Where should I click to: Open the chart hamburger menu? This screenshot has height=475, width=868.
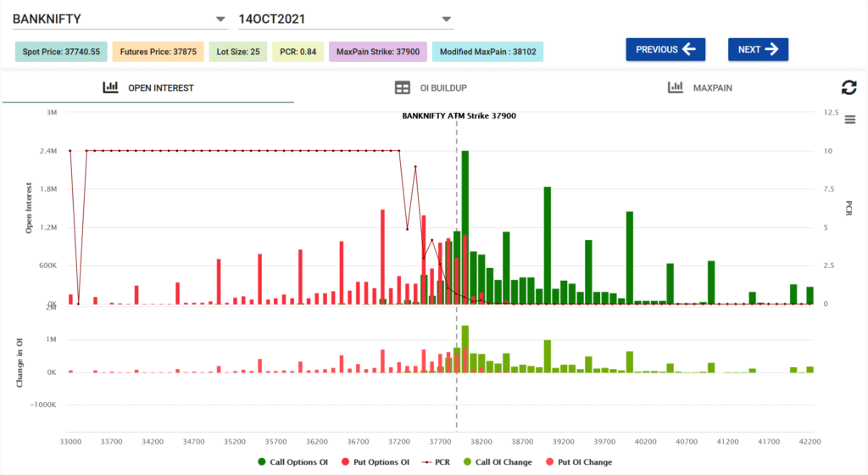[x=849, y=120]
